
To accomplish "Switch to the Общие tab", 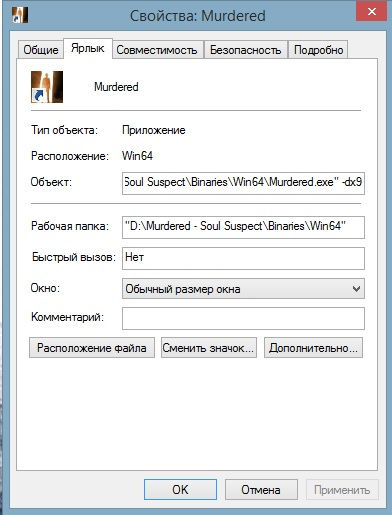I will tap(41, 50).
